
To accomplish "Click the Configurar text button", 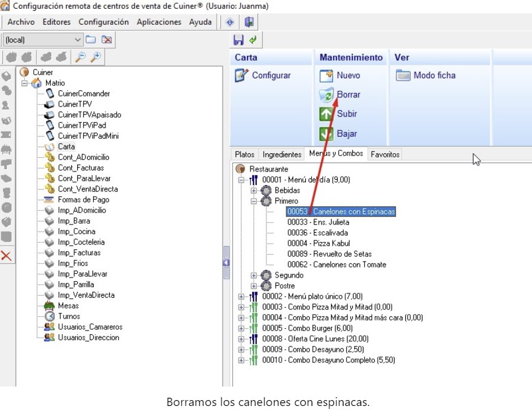I will click(271, 75).
